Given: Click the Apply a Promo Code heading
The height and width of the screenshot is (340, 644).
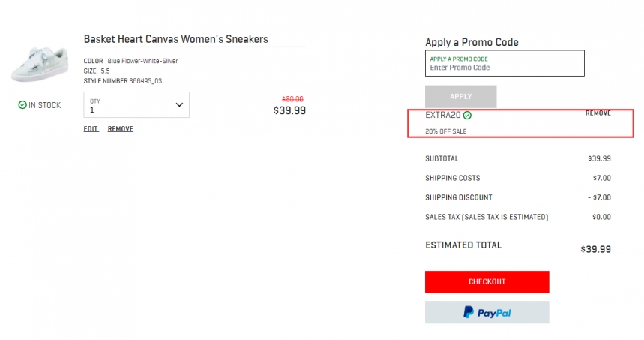Looking at the screenshot, I should [472, 42].
